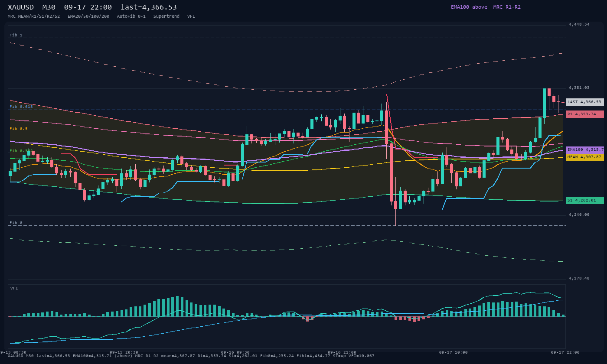This screenshot has width=607, height=364.
Task: Select the "EMA20/50/100/200" legend entry
Action: (88, 16)
